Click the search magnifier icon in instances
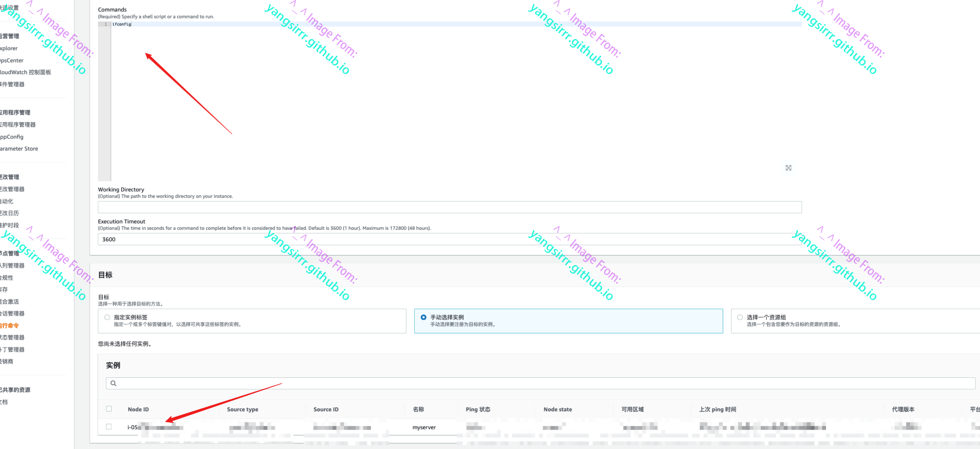Image resolution: width=980 pixels, height=449 pixels. coord(113,383)
